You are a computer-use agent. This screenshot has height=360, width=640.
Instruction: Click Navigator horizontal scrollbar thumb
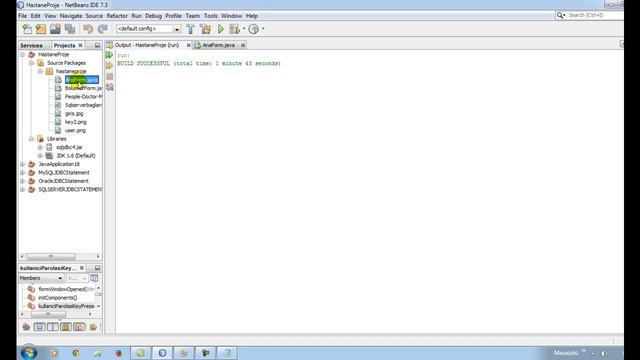point(48,314)
